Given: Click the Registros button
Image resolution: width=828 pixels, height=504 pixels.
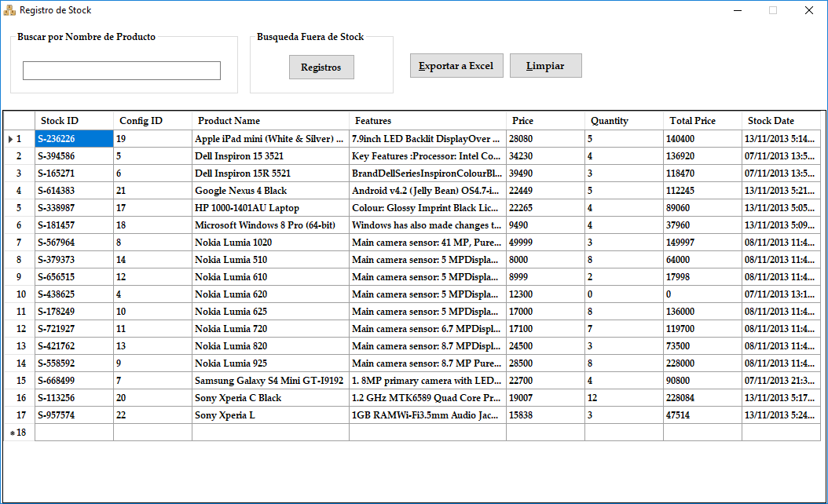Looking at the screenshot, I should click(x=321, y=67).
